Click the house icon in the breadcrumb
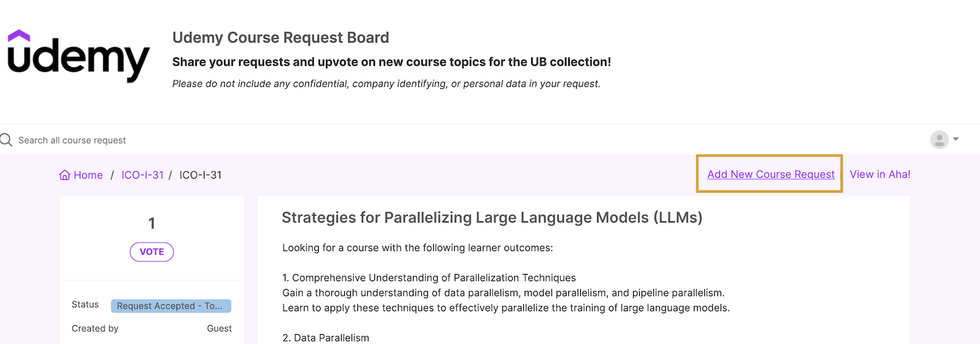The width and height of the screenshot is (980, 344). 65,175
